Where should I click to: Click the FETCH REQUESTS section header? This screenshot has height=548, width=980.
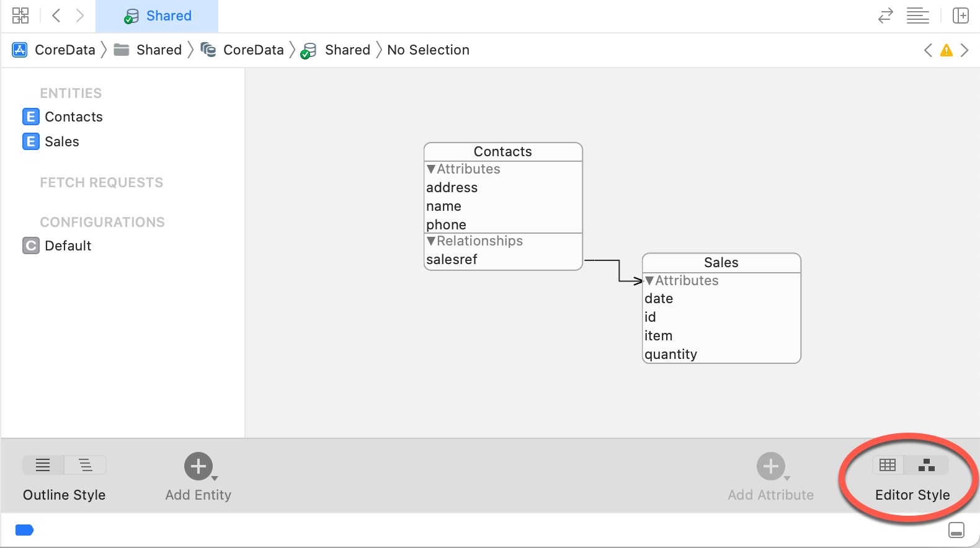click(x=102, y=182)
